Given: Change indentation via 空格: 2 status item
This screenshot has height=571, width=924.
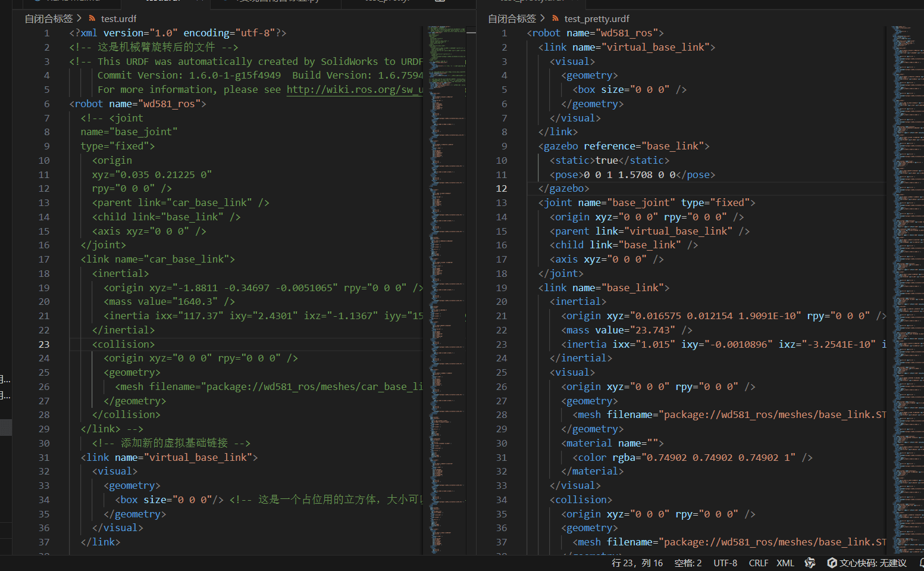Looking at the screenshot, I should pyautogui.click(x=688, y=563).
